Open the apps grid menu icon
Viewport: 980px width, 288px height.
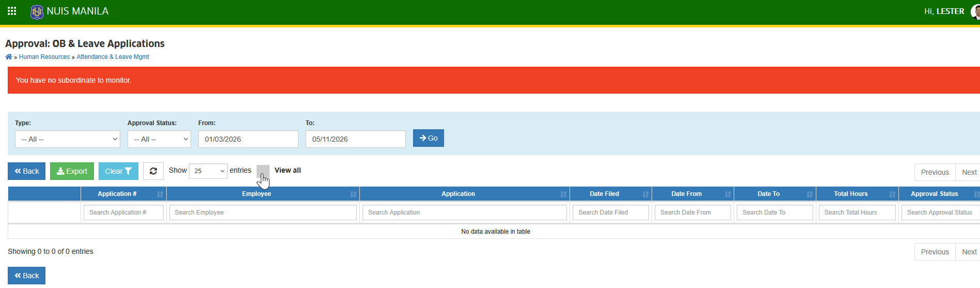click(x=12, y=11)
